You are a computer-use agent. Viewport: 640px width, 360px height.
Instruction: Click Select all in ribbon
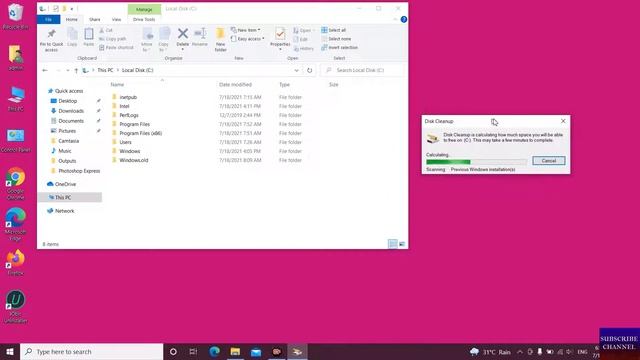tap(333, 30)
